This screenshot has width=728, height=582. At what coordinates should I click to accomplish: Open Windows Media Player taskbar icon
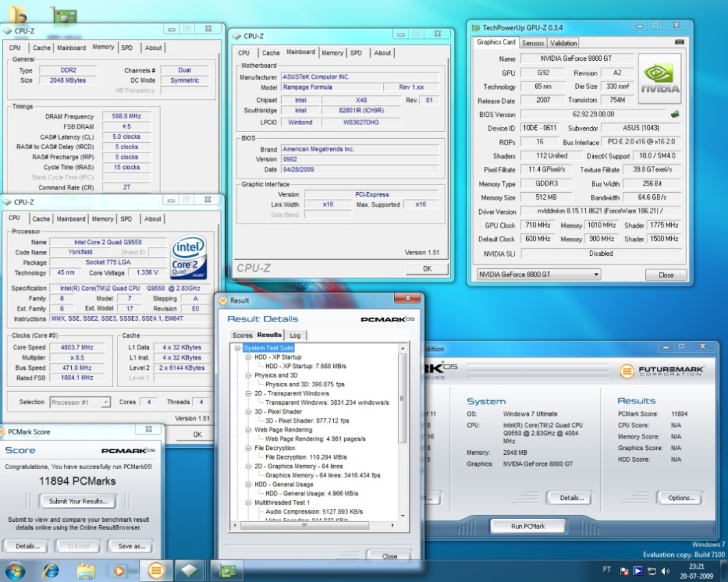pyautogui.click(x=120, y=570)
